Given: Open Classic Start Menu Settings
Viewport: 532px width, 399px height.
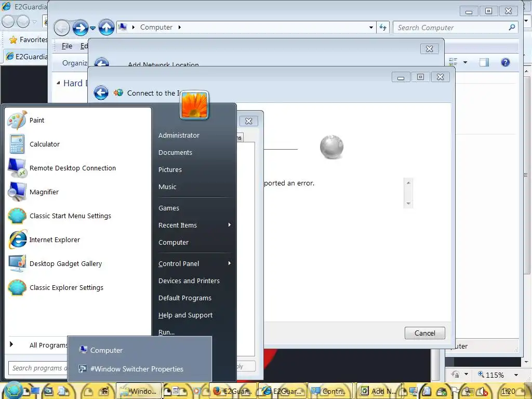Looking at the screenshot, I should click(78, 216).
